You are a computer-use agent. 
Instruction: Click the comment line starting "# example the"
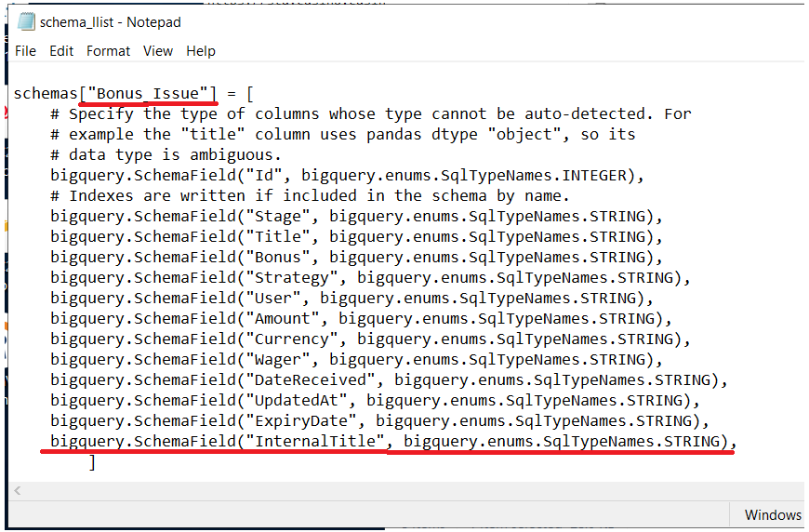pos(342,135)
